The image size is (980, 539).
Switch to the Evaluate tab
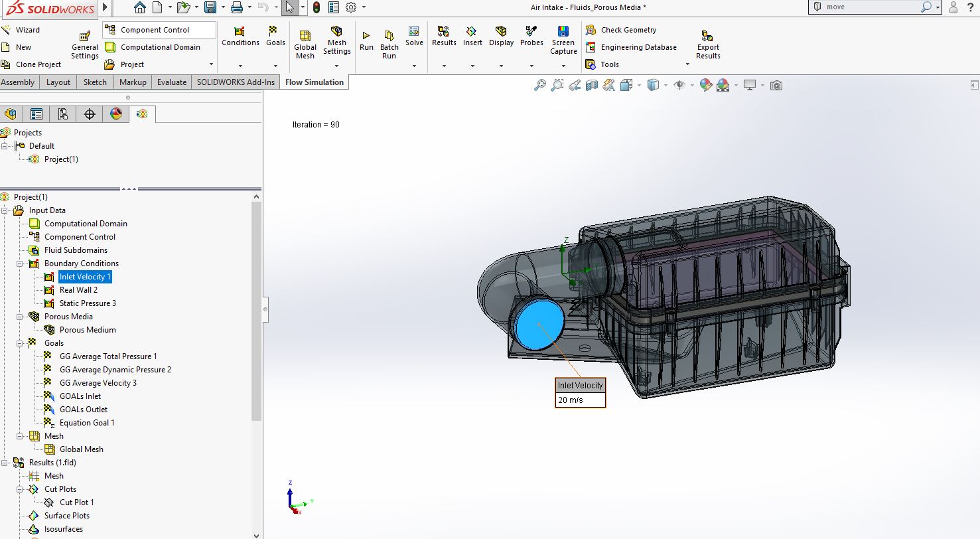(171, 82)
